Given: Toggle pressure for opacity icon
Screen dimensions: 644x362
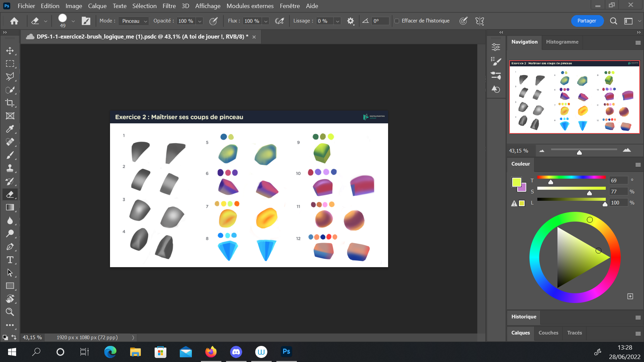Looking at the screenshot, I should coord(213,21).
